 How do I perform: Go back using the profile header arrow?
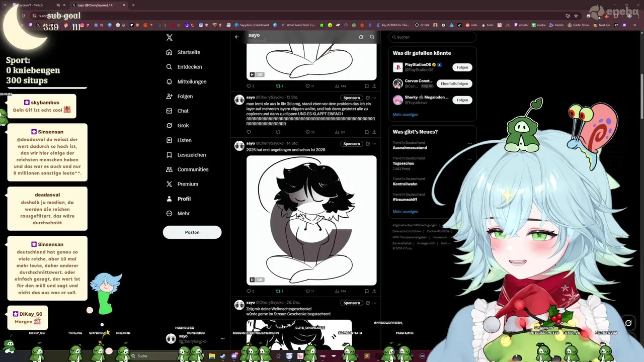(237, 37)
